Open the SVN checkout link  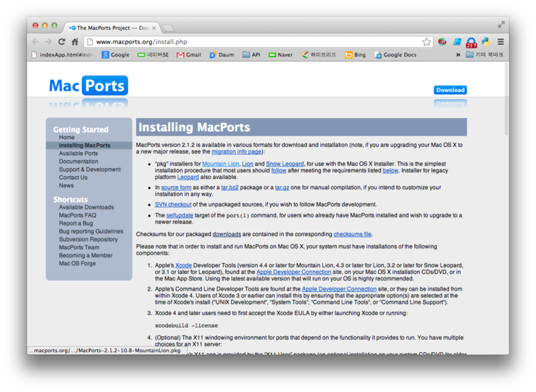pos(173,204)
